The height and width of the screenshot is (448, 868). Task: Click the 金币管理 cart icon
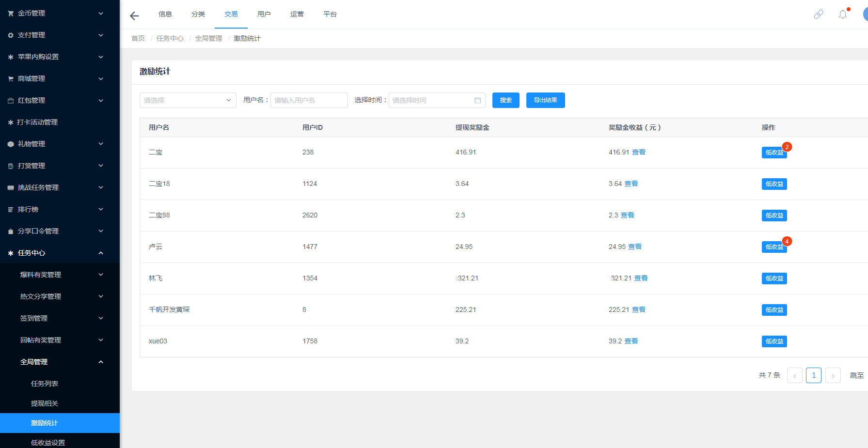pos(11,14)
